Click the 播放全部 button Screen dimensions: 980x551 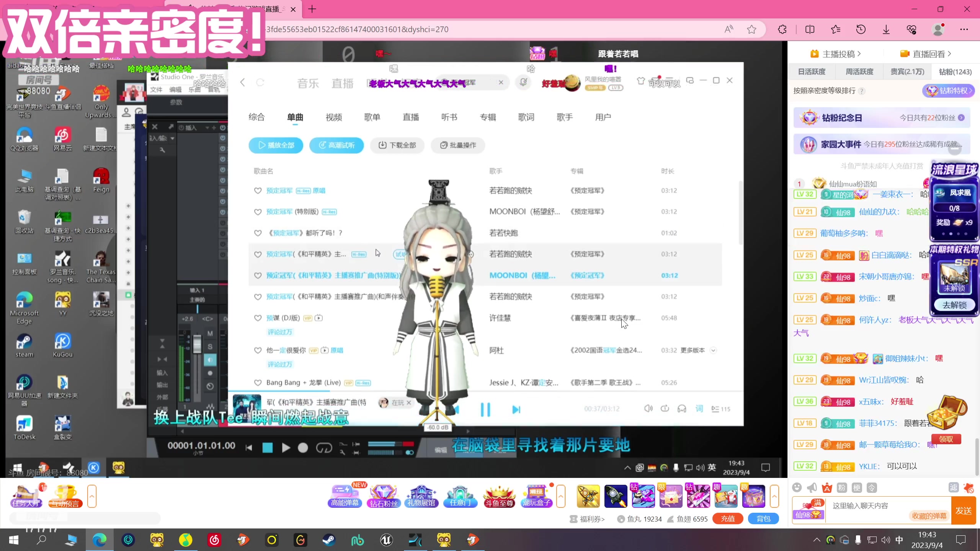(276, 145)
